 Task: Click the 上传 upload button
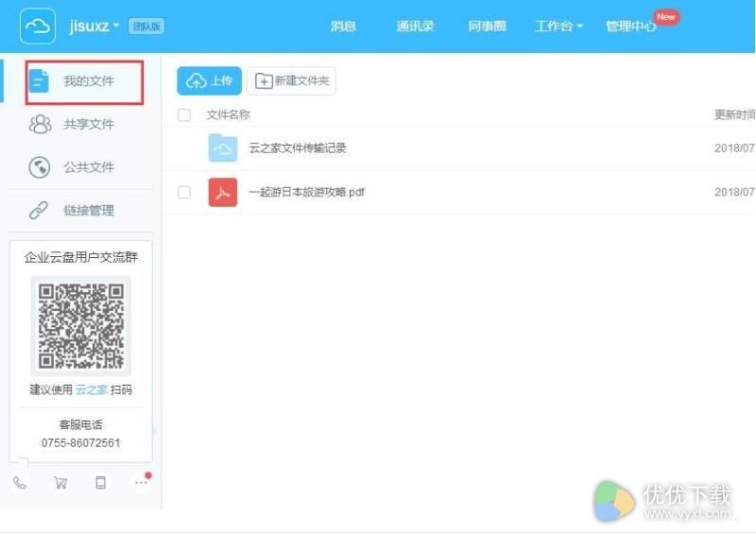(209, 81)
